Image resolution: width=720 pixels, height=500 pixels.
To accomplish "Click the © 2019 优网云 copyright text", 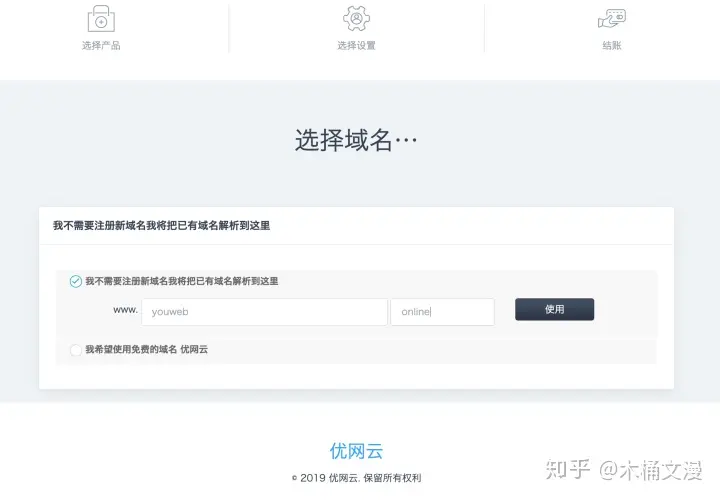I will tap(356, 478).
